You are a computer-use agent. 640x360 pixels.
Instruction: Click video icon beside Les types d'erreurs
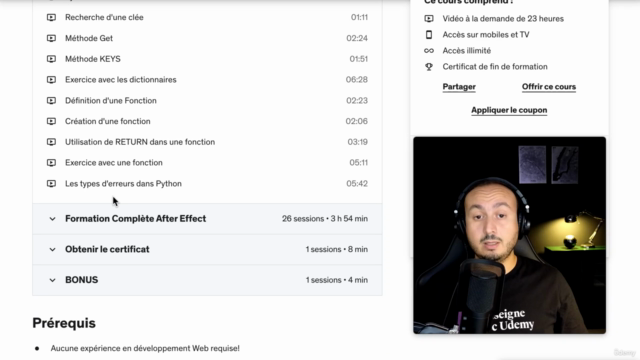[51, 184]
